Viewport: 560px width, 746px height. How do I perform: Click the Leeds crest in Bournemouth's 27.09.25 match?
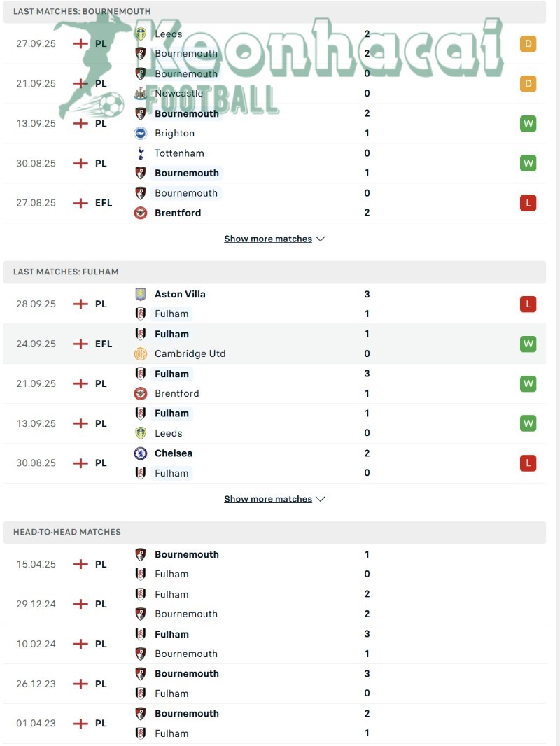(141, 34)
